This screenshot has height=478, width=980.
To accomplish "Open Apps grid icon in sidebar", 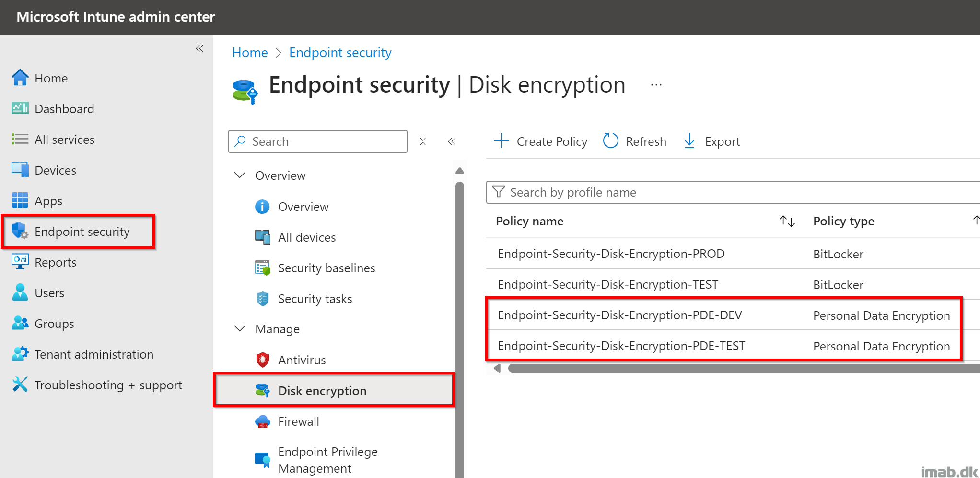I will tap(20, 200).
